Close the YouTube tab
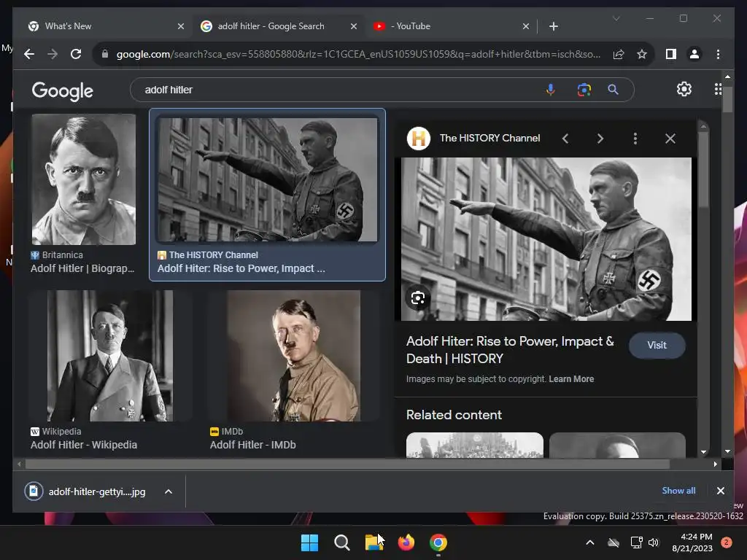This screenshot has height=560, width=747. [525, 26]
